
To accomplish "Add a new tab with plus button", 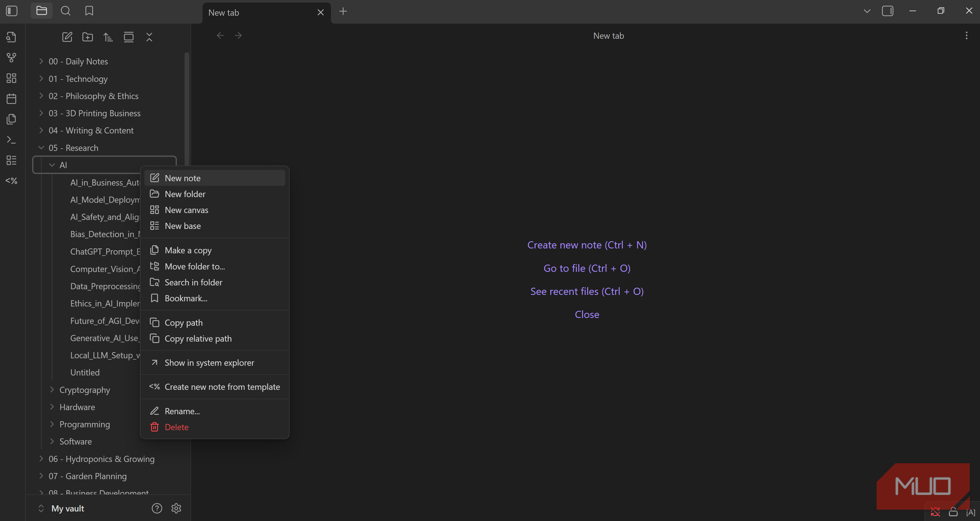I will point(343,11).
